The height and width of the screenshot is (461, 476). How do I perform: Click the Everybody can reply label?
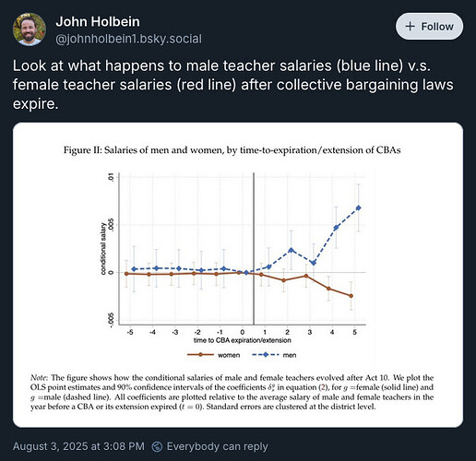217,446
